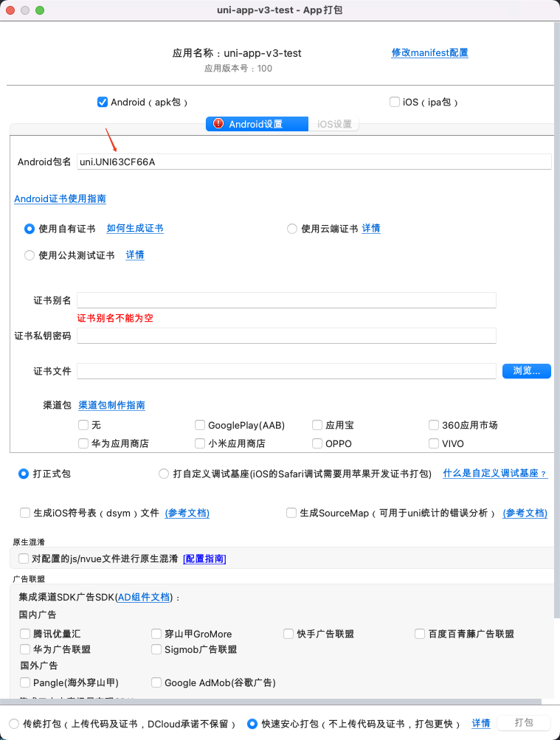Click the 浏览... button for certificate file
The width and height of the screenshot is (560, 740).
tap(527, 371)
